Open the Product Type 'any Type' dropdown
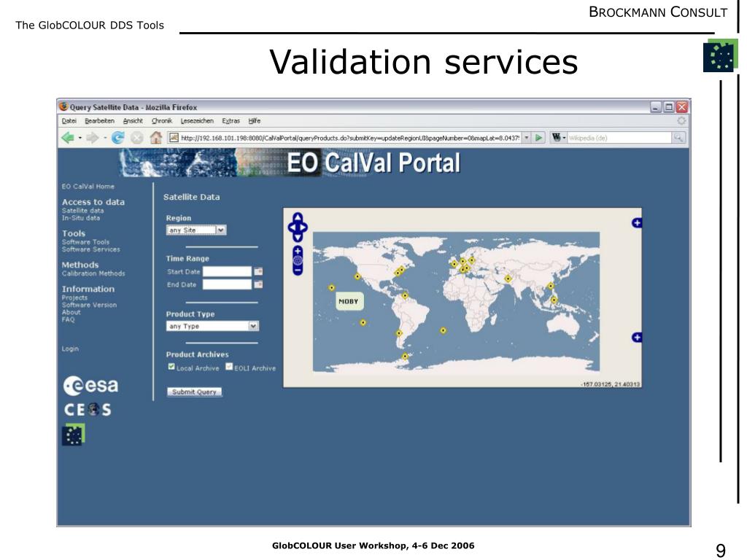Screen dimensions: 747x560 click(x=212, y=326)
